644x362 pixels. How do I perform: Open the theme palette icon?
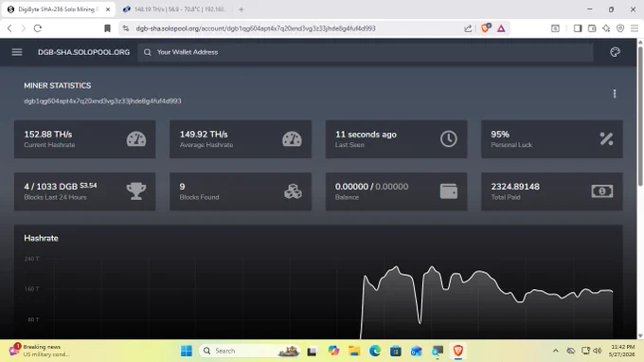pyautogui.click(x=615, y=52)
